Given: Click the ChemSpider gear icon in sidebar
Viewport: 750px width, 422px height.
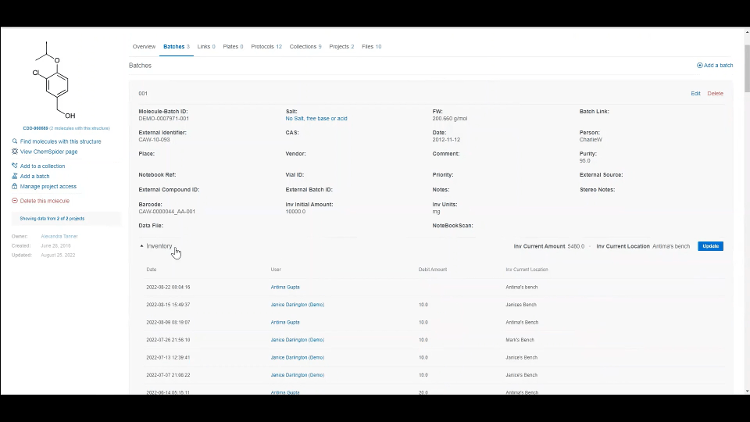Looking at the screenshot, I should (14, 152).
